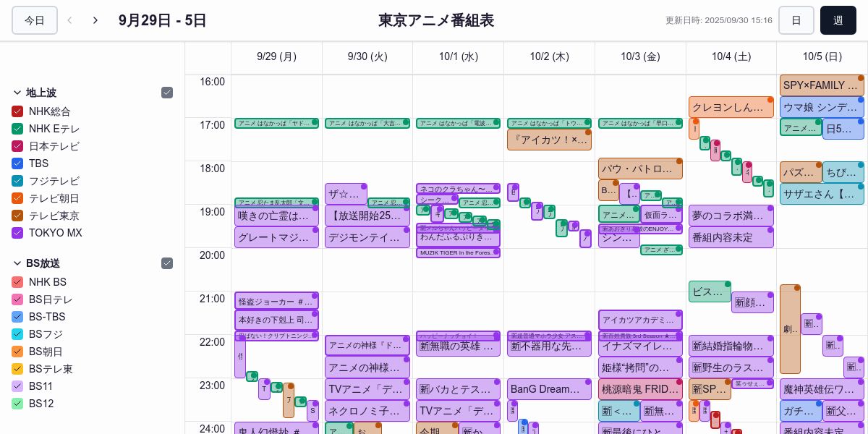Switch to 日 day view
868x434 pixels.
pyautogui.click(x=796, y=20)
